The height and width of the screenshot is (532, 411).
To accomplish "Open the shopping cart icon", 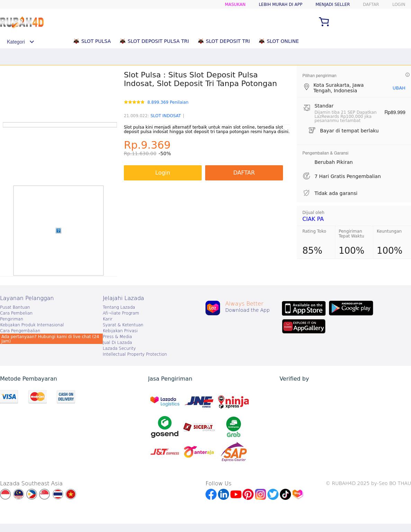I will 324,22.
